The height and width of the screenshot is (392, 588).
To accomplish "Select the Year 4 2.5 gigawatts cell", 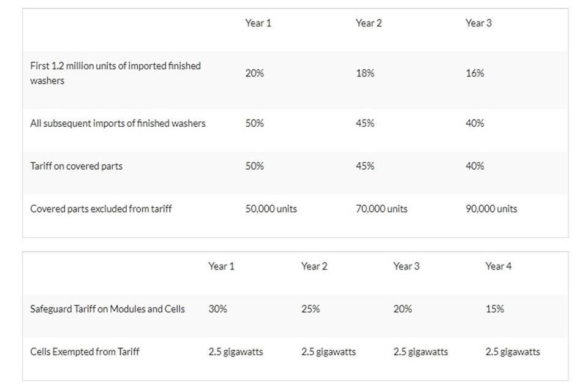I will (513, 352).
